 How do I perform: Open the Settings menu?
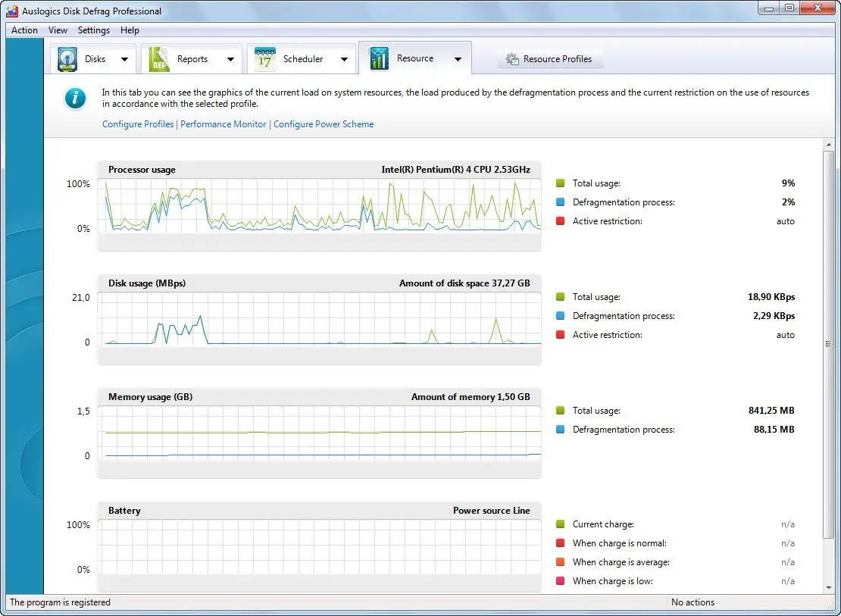click(94, 30)
